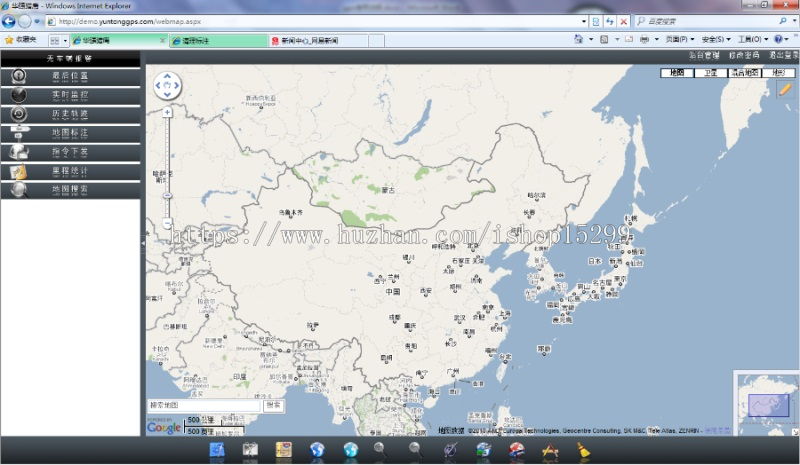Click map zoom-in plus button
The image size is (800, 465).
pos(167,112)
